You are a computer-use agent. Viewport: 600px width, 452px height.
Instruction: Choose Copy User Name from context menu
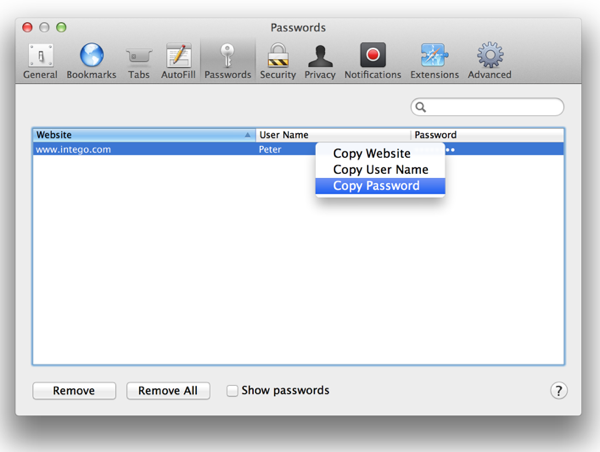click(x=380, y=169)
